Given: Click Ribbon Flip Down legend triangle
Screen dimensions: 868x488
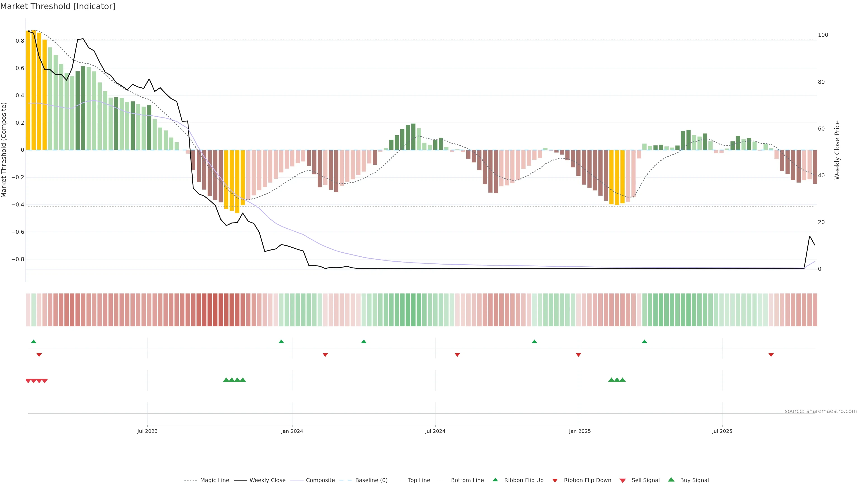Looking at the screenshot, I should point(555,481).
